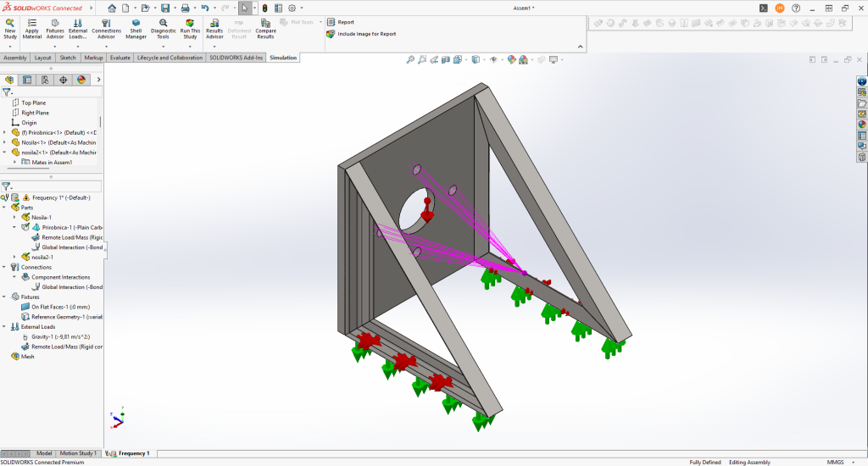
Task: Switch to Motion Study 1 tab
Action: (77, 453)
